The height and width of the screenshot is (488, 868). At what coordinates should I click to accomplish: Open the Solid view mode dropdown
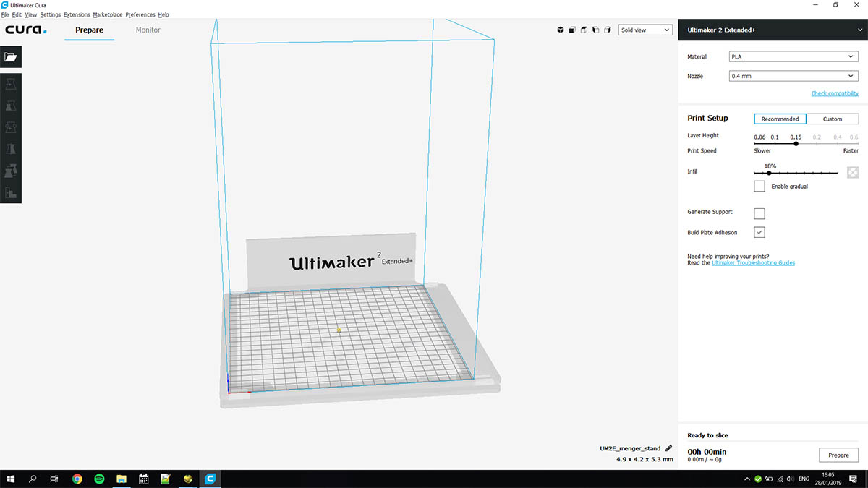(645, 30)
